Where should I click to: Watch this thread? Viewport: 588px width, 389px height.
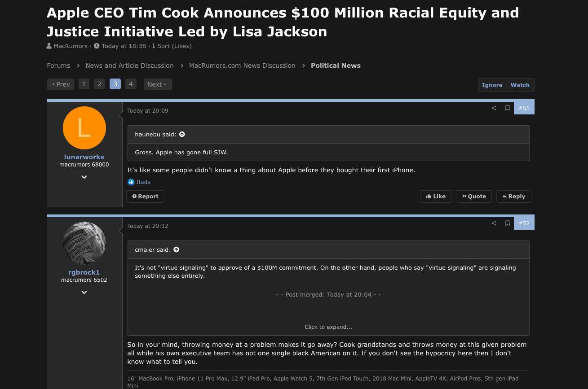(520, 85)
